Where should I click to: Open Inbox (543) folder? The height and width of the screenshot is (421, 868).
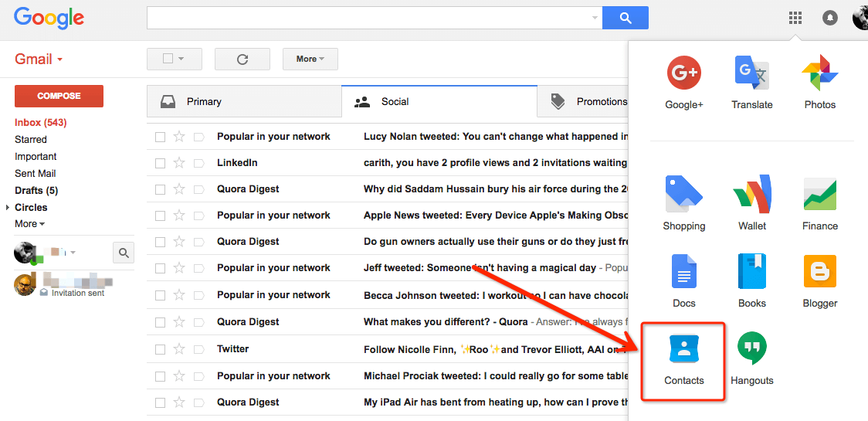pyautogui.click(x=40, y=122)
